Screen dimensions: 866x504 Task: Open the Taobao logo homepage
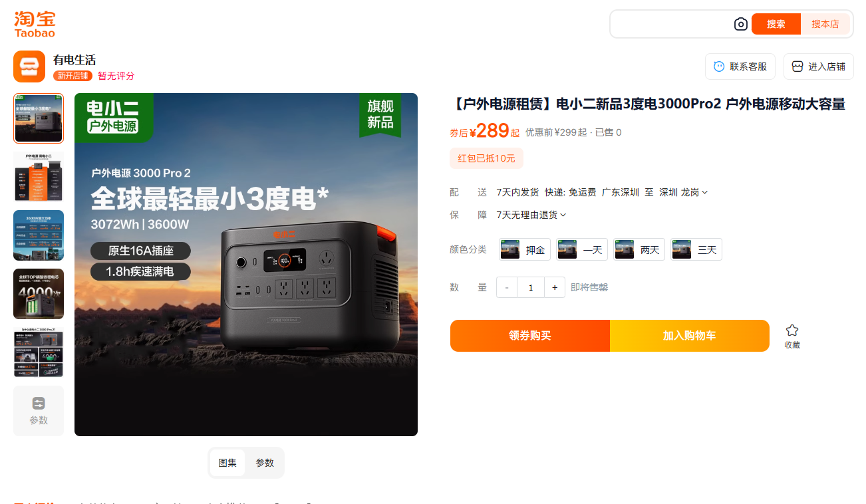(35, 24)
